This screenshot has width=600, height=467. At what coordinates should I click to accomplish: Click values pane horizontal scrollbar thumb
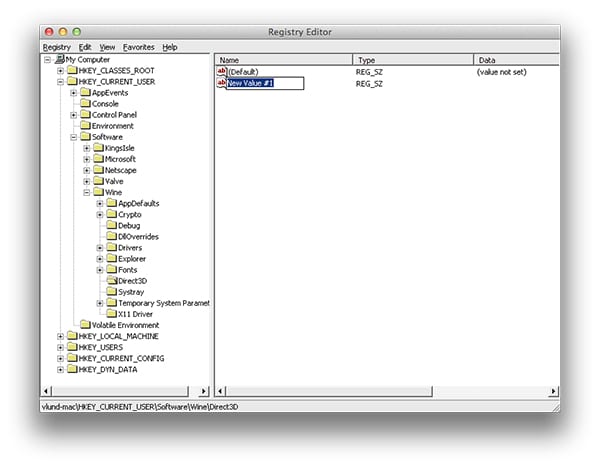pos(329,391)
